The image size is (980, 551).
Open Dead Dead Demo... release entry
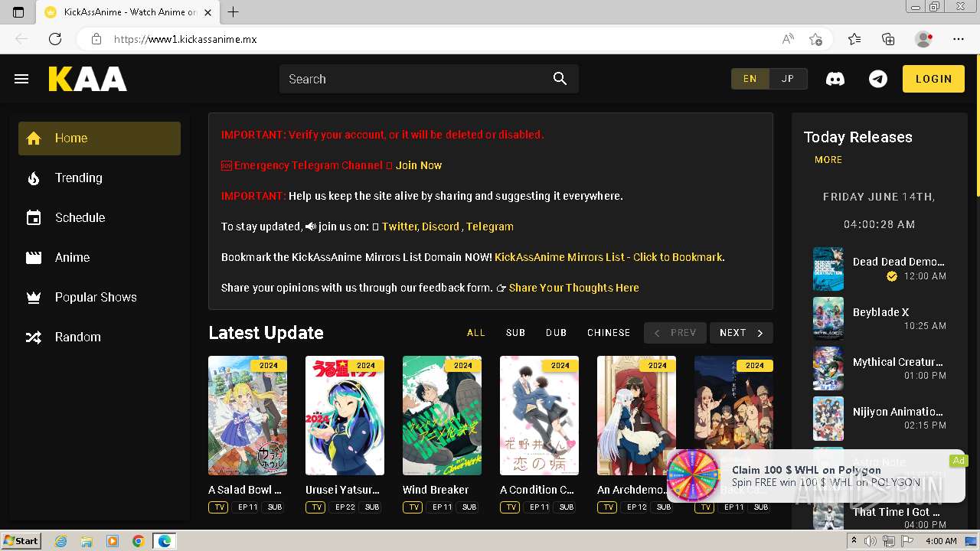[880, 269]
